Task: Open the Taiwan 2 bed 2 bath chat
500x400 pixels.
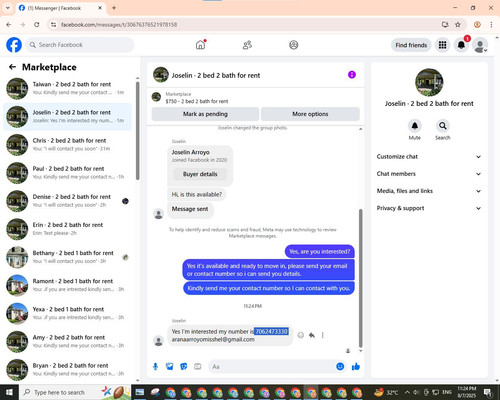Action: click(x=68, y=88)
